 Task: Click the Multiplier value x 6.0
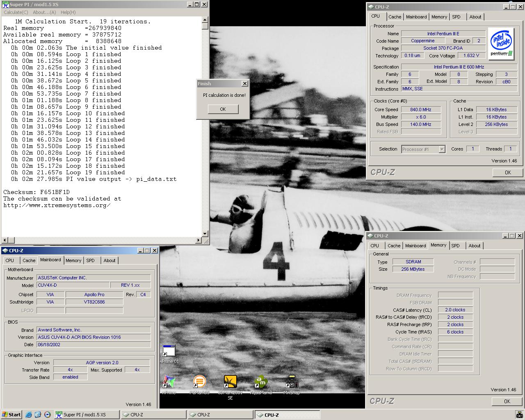coord(421,117)
